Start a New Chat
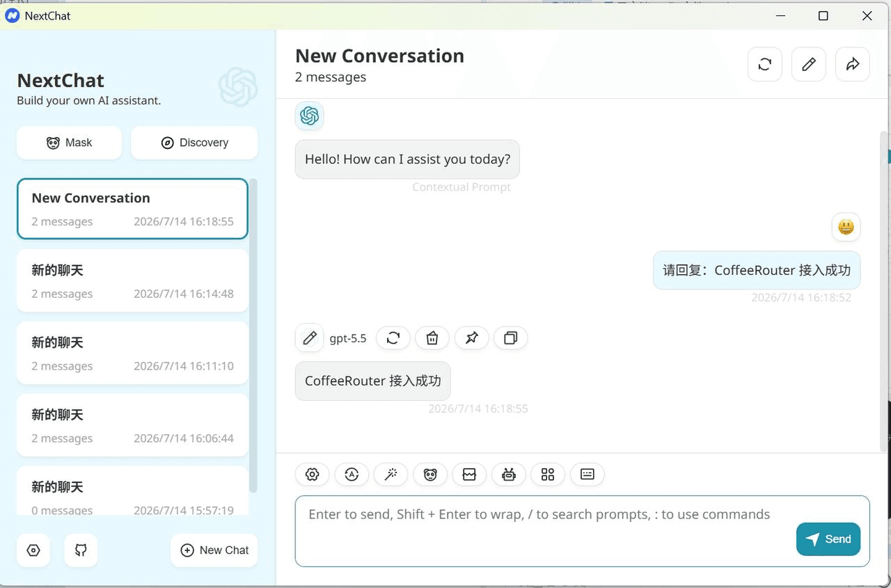Image resolution: width=891 pixels, height=588 pixels. click(214, 550)
